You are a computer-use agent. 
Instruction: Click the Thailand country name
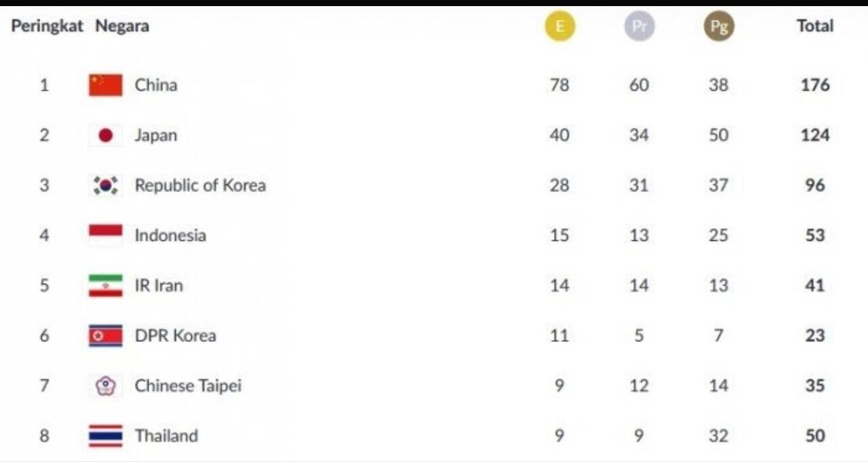[x=166, y=436]
